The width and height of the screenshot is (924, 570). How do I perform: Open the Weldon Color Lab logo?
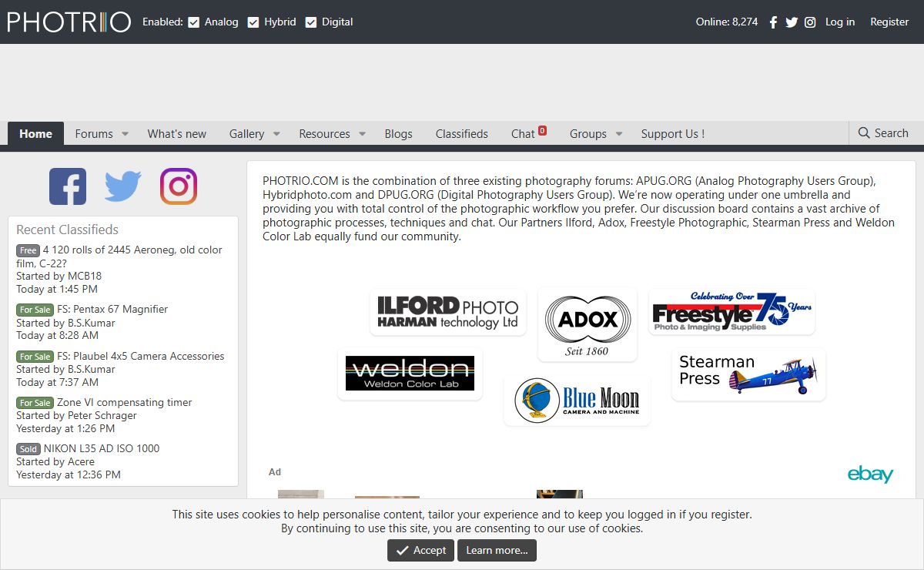pos(410,374)
